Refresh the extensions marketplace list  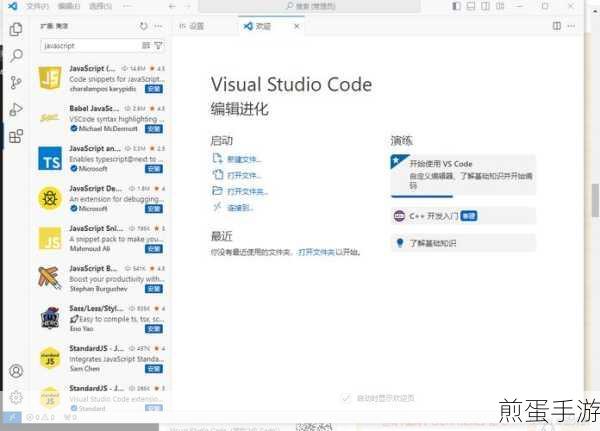point(143,26)
